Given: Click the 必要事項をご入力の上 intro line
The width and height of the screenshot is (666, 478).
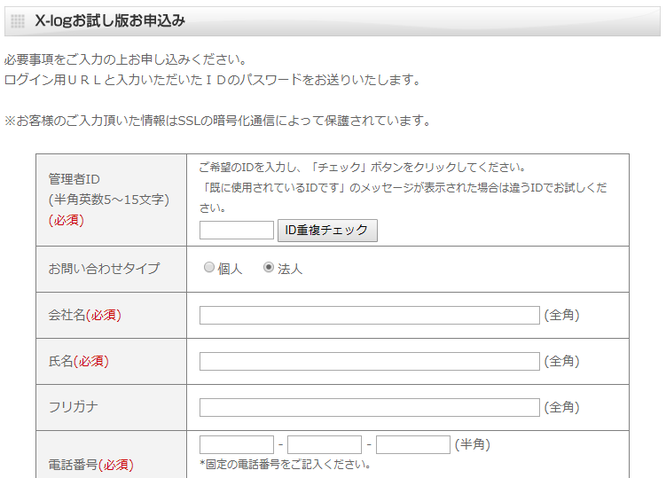Looking at the screenshot, I should coord(125,59).
